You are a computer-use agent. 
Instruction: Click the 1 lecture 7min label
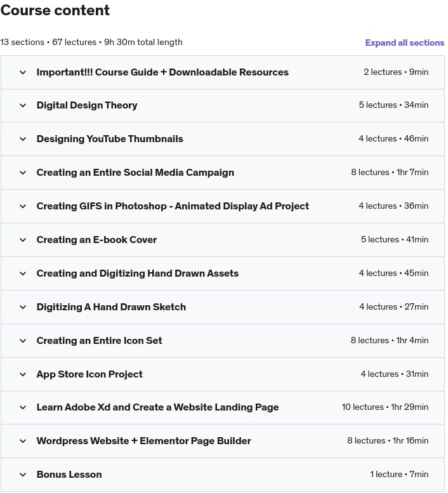399,475
